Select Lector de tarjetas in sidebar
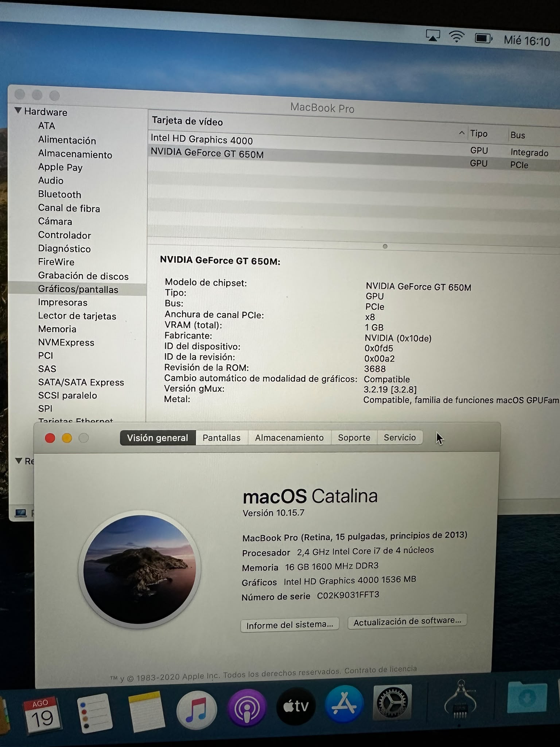This screenshot has height=747, width=560. (x=77, y=316)
